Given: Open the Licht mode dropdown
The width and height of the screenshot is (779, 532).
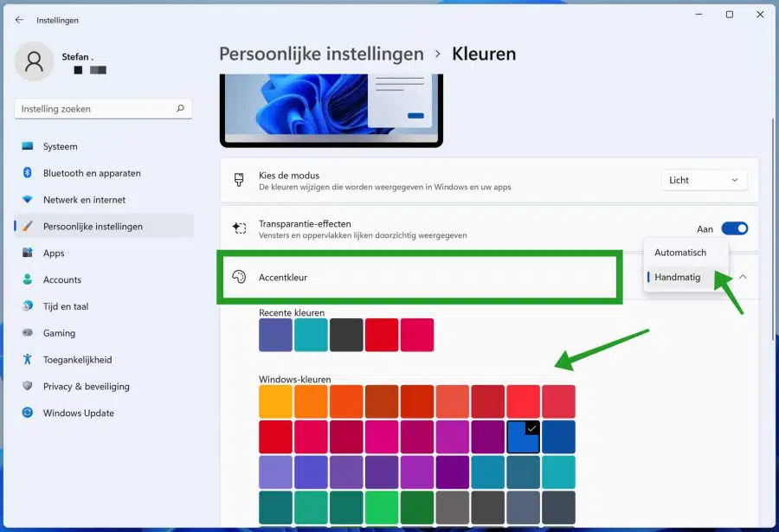Looking at the screenshot, I should click(704, 180).
